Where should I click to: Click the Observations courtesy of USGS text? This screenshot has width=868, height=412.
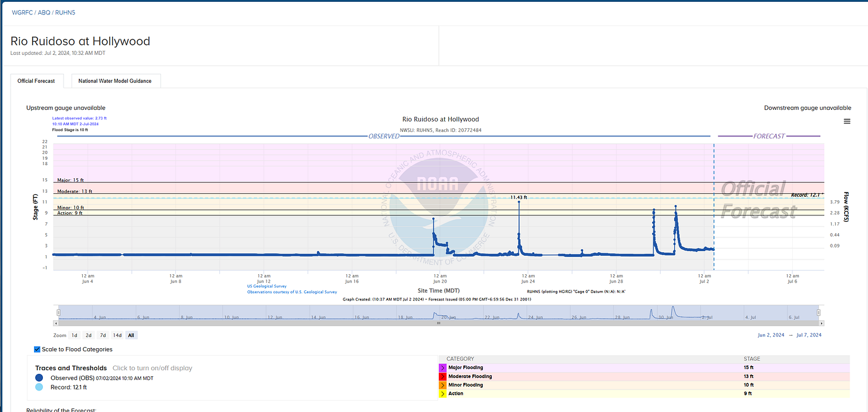292,292
